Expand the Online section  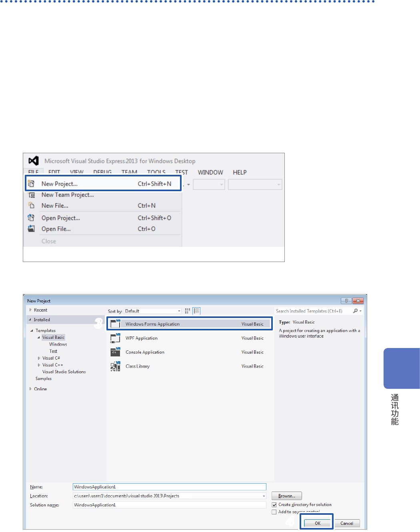pos(30,389)
